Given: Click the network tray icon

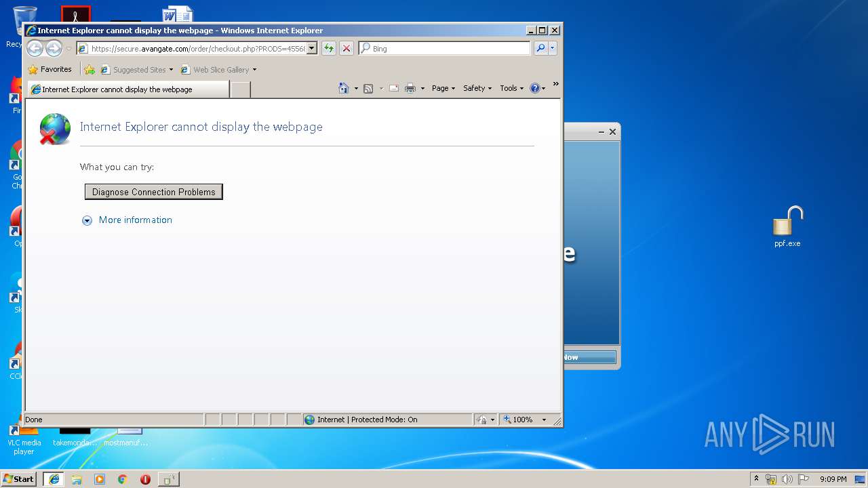Looking at the screenshot, I should [771, 479].
